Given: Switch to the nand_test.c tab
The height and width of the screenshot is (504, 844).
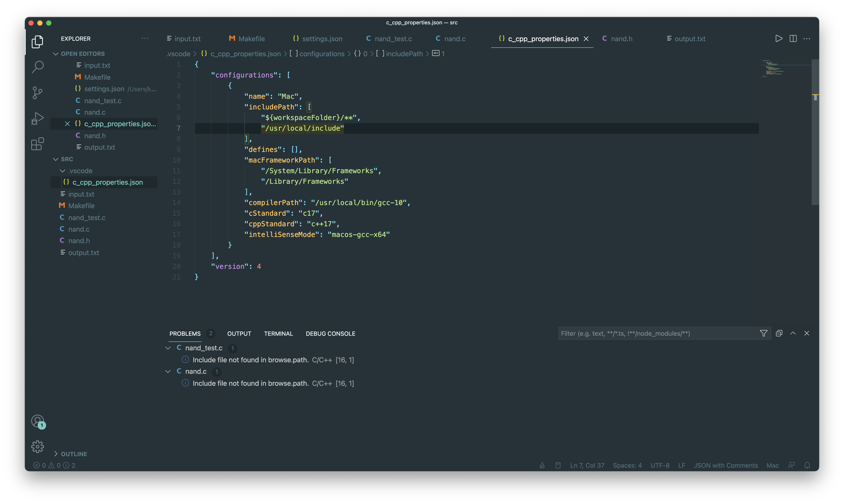Looking at the screenshot, I should (x=389, y=39).
